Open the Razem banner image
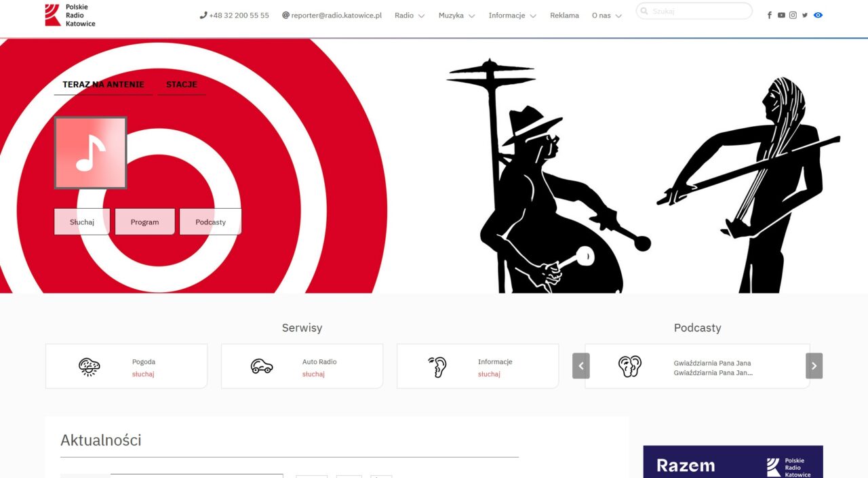Screen dimensions: 868x478 (x=733, y=462)
